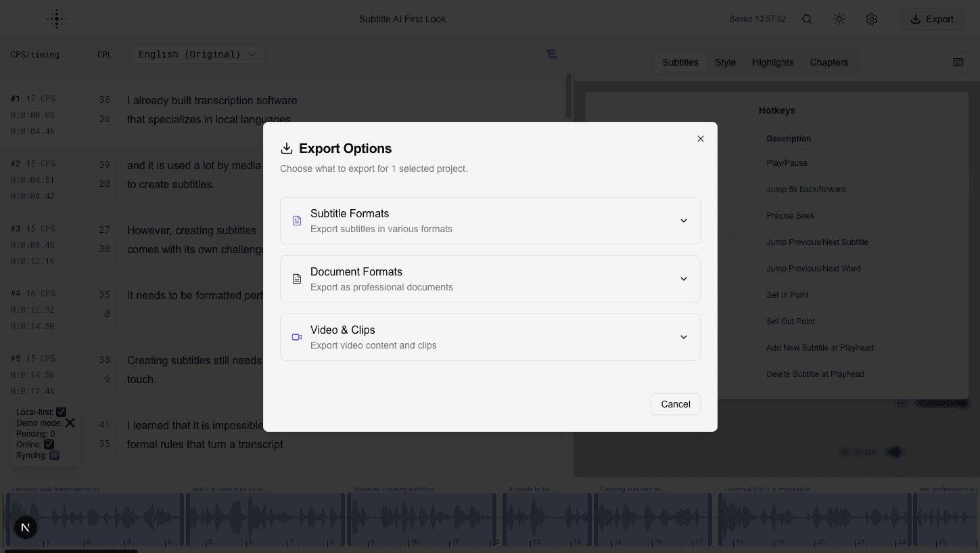Click the list icon beside the language selector
980x553 pixels.
552,54
